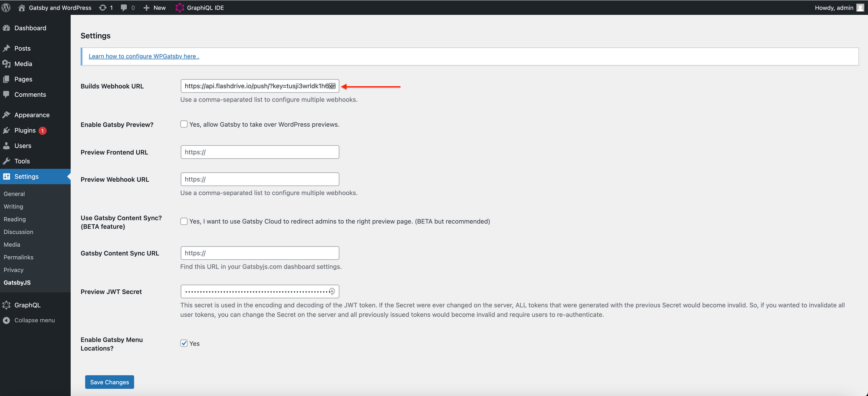This screenshot has width=868, height=396.
Task: Open the Media settings submenu item
Action: [12, 244]
